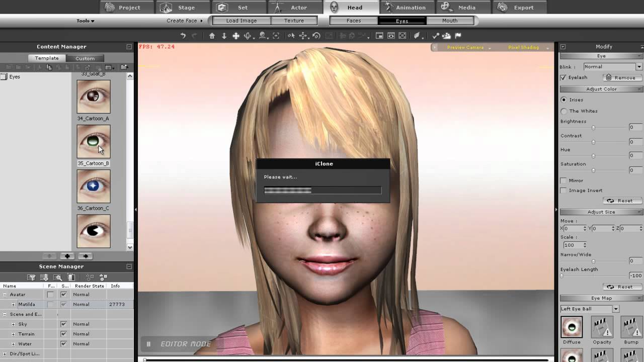Viewport: 644px width, 362px height.
Task: Expand the Sky tree node
Action: [14, 324]
